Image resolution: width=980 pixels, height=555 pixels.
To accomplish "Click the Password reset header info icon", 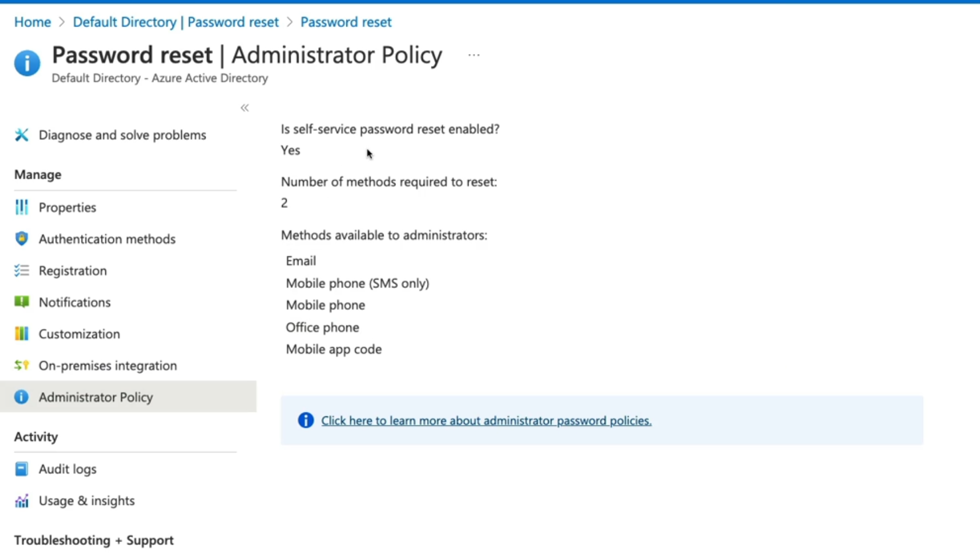I will (27, 63).
